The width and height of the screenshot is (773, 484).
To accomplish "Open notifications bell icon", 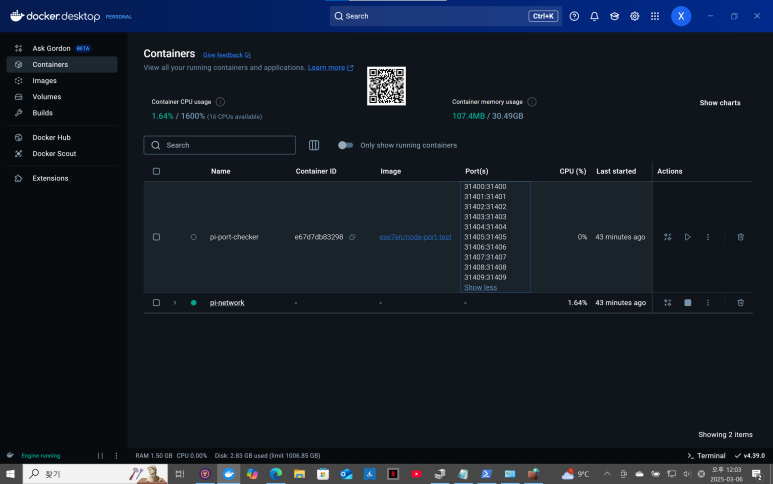I will click(594, 16).
